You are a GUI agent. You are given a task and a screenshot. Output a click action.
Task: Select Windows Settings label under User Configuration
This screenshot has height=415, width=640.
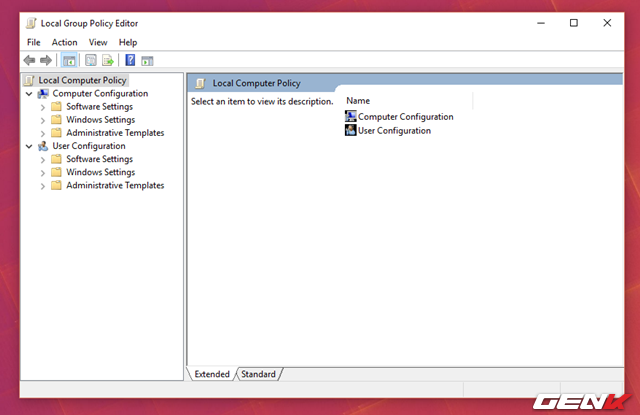100,172
